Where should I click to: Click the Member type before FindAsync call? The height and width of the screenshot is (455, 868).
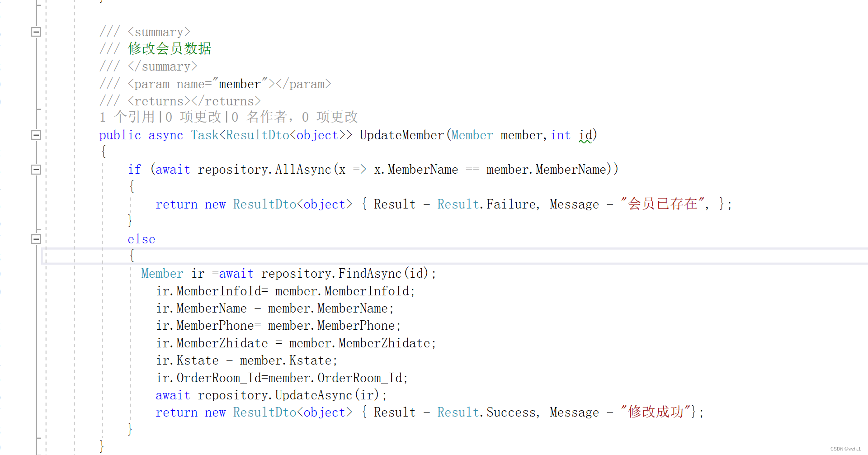coord(162,273)
